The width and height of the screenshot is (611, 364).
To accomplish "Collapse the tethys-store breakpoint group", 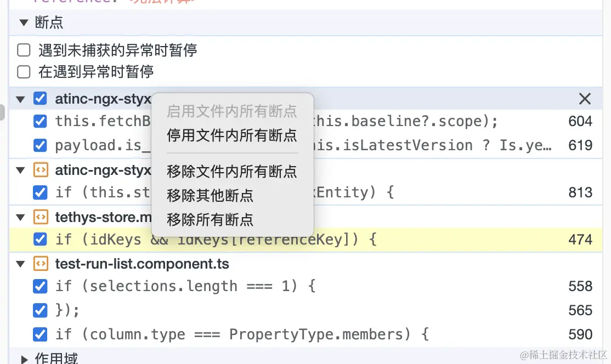I will pyautogui.click(x=21, y=218).
